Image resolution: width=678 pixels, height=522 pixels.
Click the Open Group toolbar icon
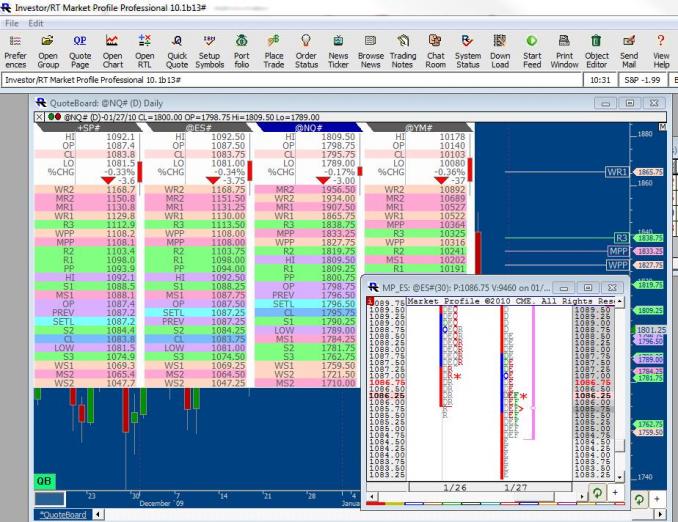(48, 51)
